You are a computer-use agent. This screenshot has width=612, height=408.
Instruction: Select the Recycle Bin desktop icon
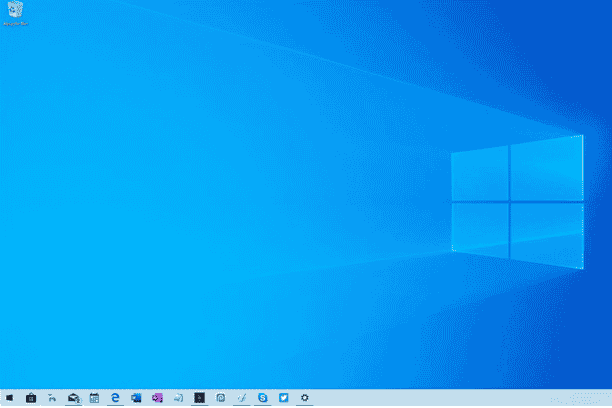tap(14, 12)
